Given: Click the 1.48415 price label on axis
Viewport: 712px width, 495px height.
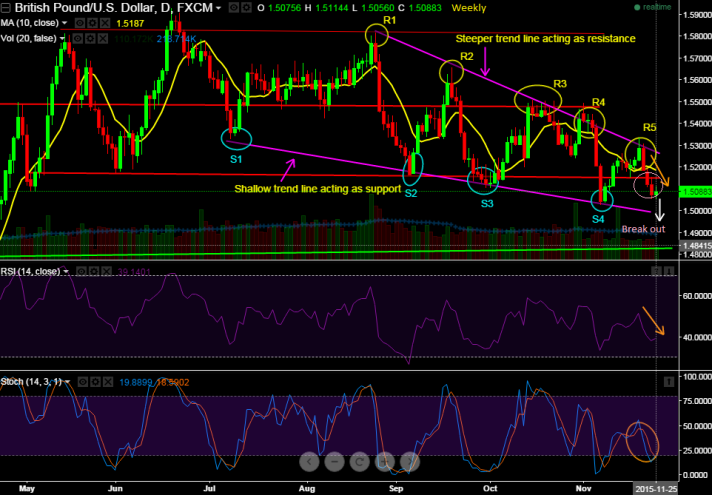Looking at the screenshot, I should [x=695, y=245].
